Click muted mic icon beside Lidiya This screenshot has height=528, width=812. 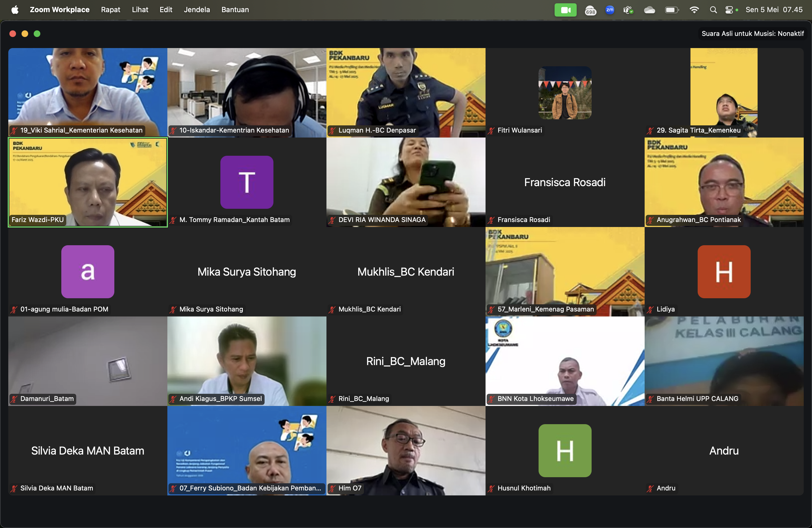tap(650, 309)
